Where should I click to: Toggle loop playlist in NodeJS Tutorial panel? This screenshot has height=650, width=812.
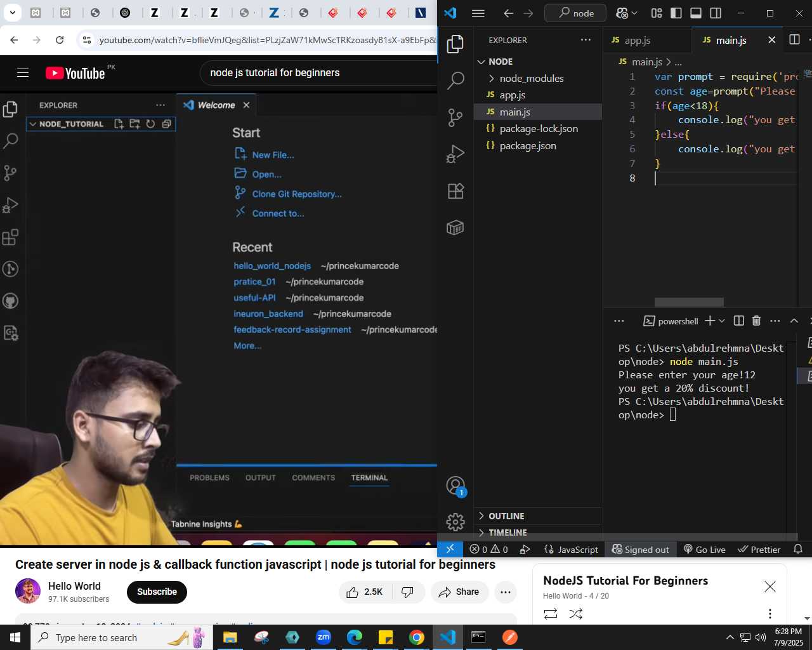[x=551, y=614]
